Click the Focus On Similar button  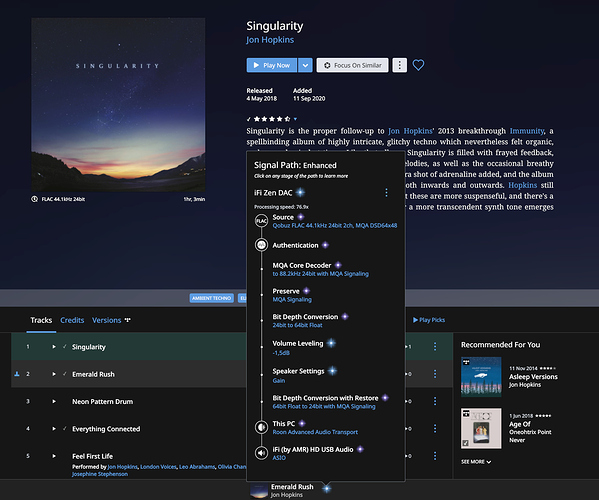coord(352,65)
